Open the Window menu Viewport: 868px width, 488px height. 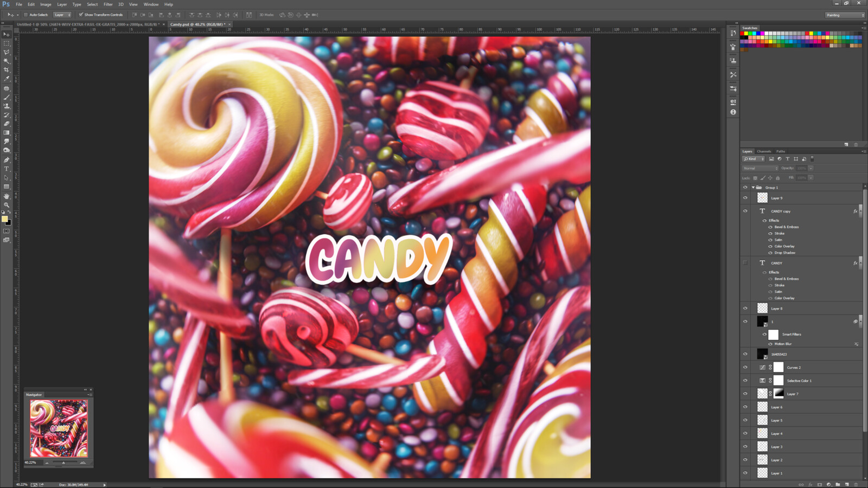click(151, 4)
